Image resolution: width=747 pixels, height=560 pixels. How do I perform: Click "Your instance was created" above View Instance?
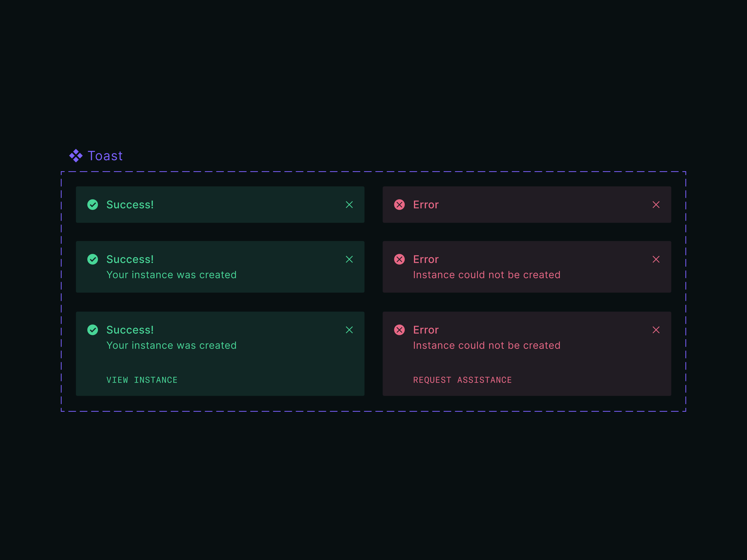pyautogui.click(x=171, y=345)
